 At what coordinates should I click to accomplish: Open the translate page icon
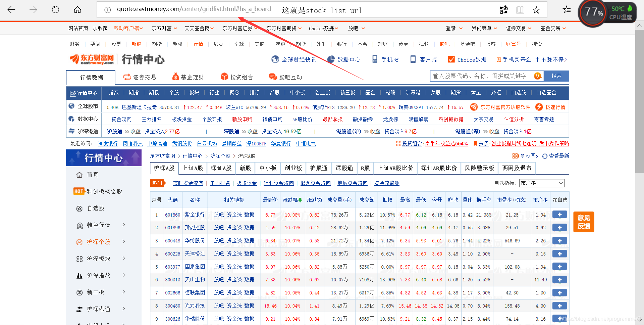point(504,10)
